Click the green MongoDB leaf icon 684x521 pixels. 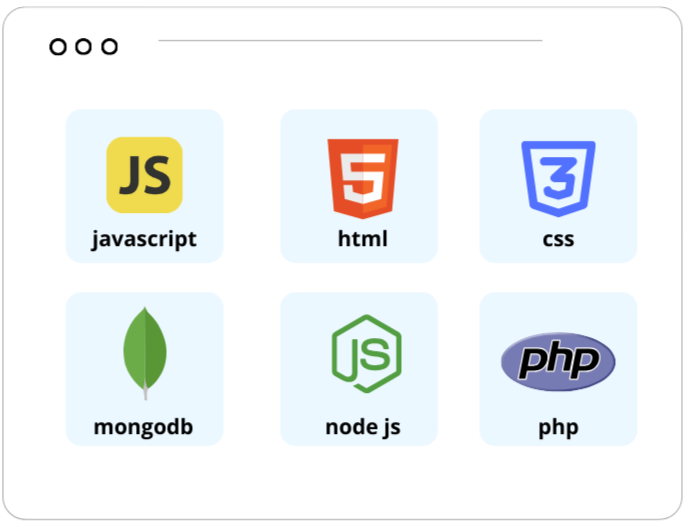(x=145, y=353)
